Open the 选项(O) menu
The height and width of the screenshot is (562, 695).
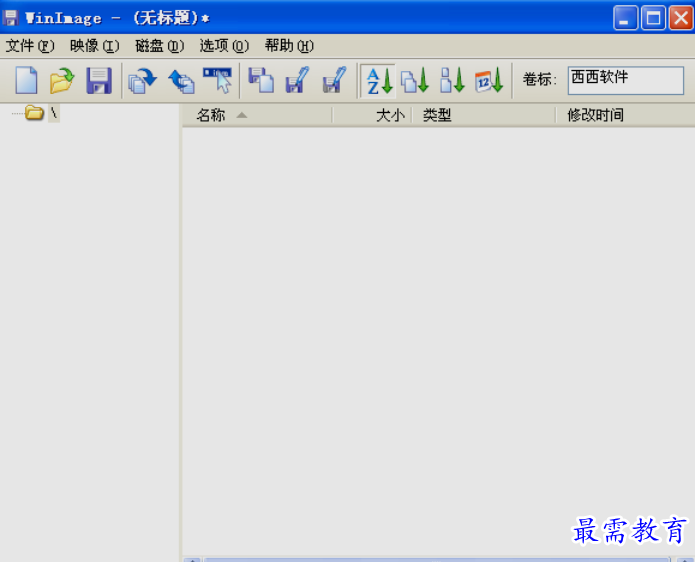pos(224,46)
